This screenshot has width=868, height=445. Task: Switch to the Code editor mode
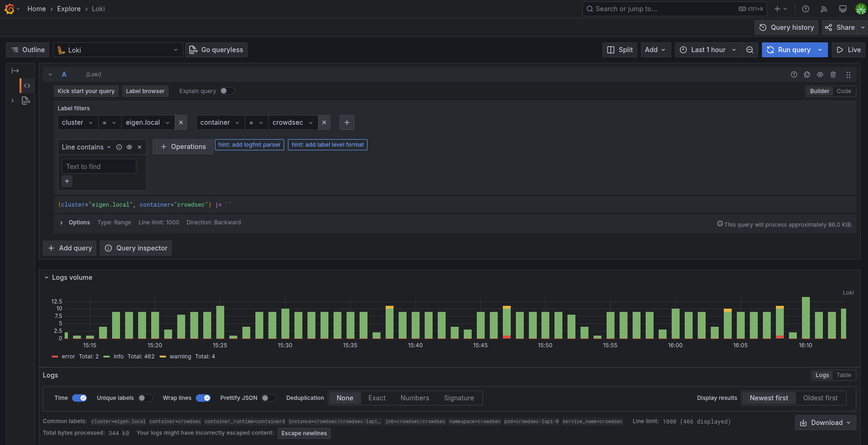pos(844,91)
